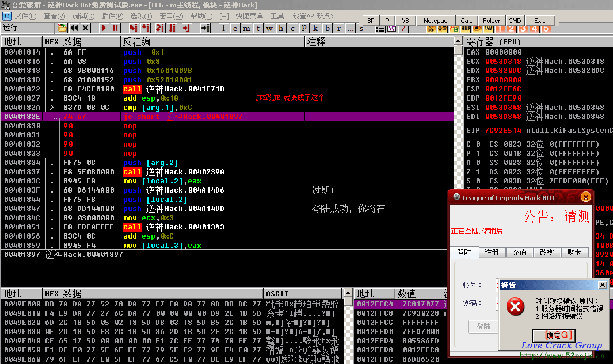613x364 pixels.
Task: Click the disassembly scrollbar up arrow
Action: click(x=458, y=41)
